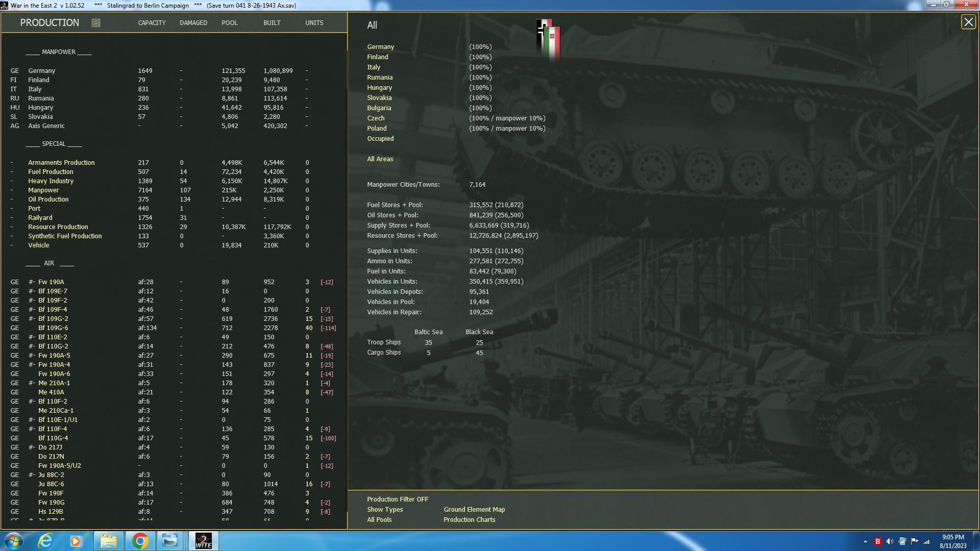Toggle the # marker next to Fw 190A
The width and height of the screenshot is (980, 551).
(x=31, y=282)
